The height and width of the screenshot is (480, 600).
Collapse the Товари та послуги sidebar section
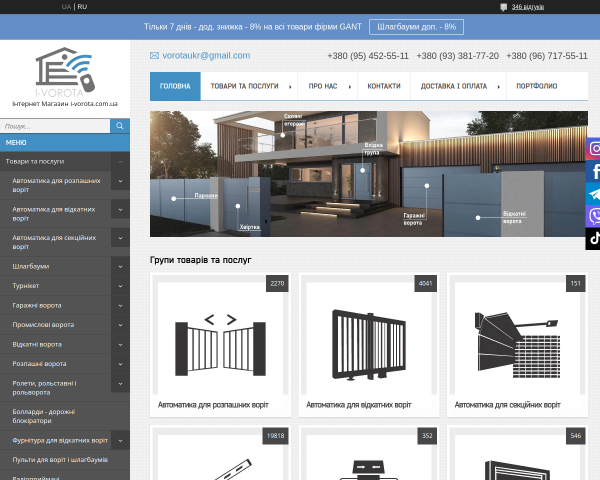pos(120,162)
